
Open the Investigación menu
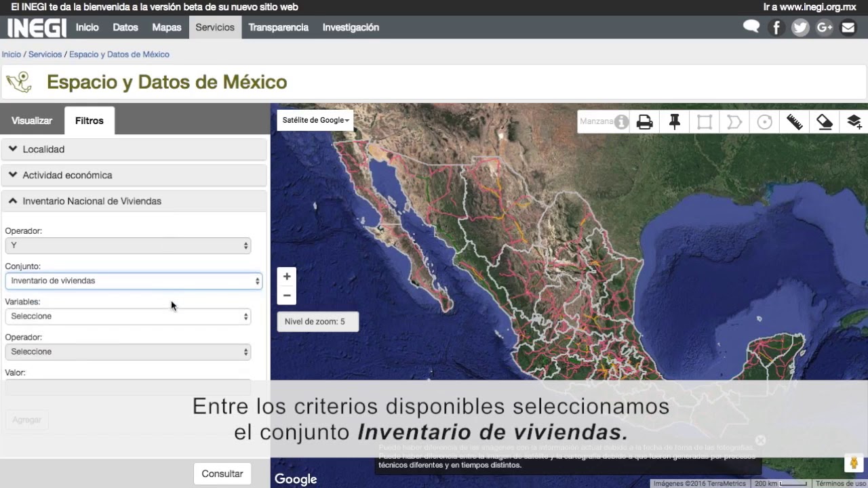351,28
